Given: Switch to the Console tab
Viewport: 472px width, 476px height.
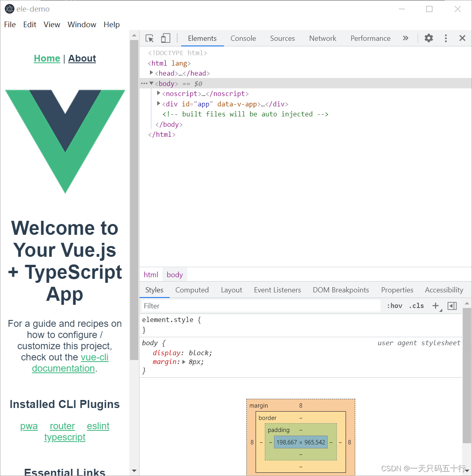Looking at the screenshot, I should (243, 38).
